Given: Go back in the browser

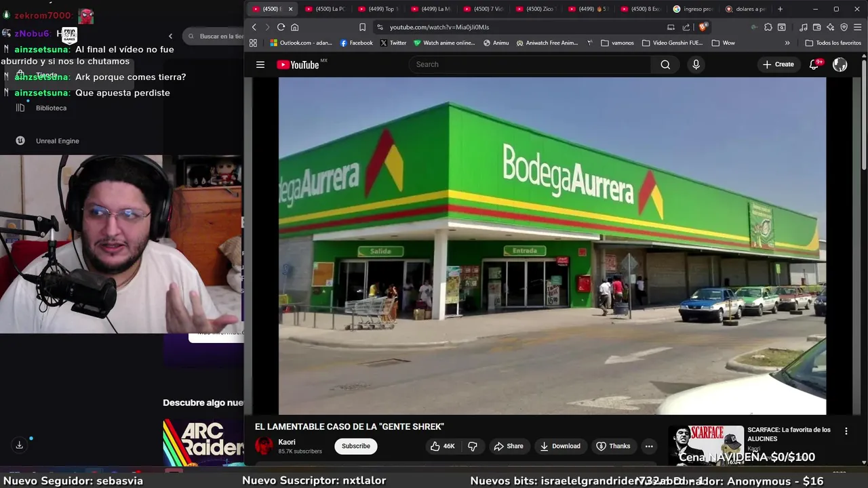Looking at the screenshot, I should point(254,27).
